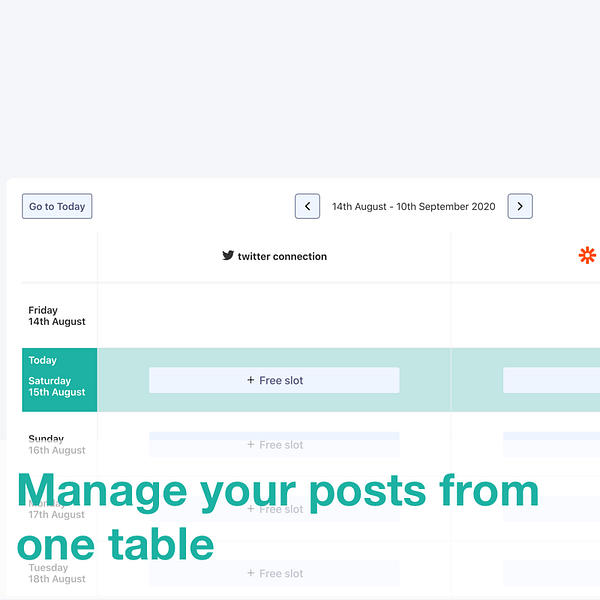Click the plus icon in Tuesday's free slot

click(x=251, y=573)
